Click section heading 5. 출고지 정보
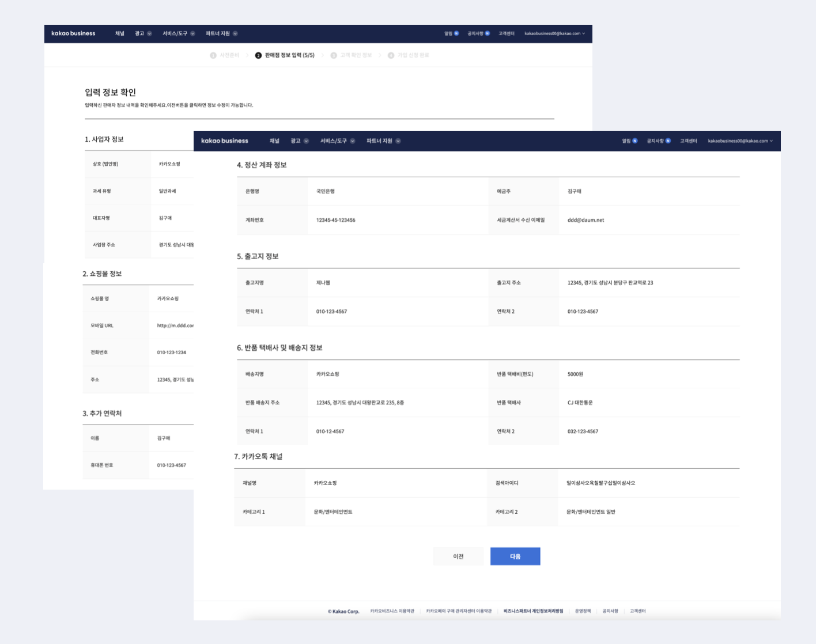The image size is (816, 644). click(x=258, y=256)
